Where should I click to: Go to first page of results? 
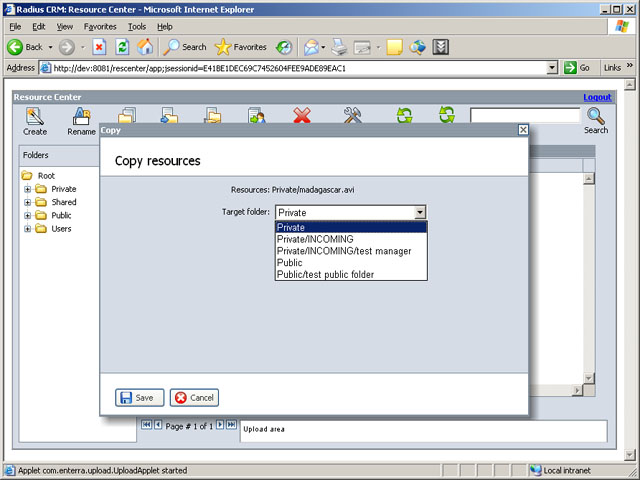(x=146, y=424)
